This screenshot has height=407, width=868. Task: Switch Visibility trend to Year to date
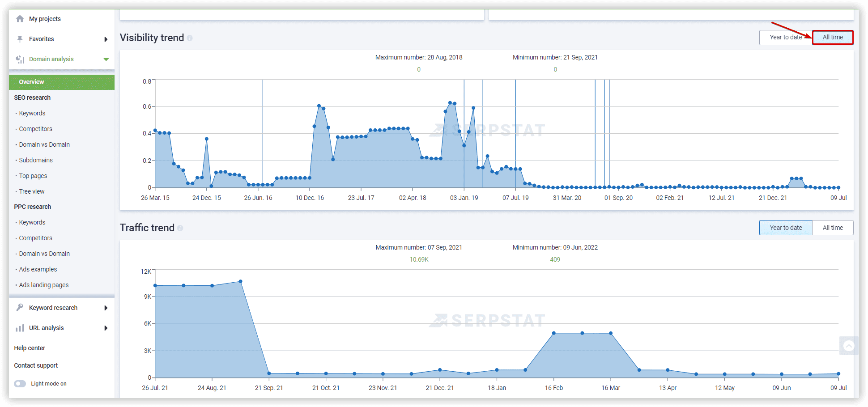tap(786, 38)
